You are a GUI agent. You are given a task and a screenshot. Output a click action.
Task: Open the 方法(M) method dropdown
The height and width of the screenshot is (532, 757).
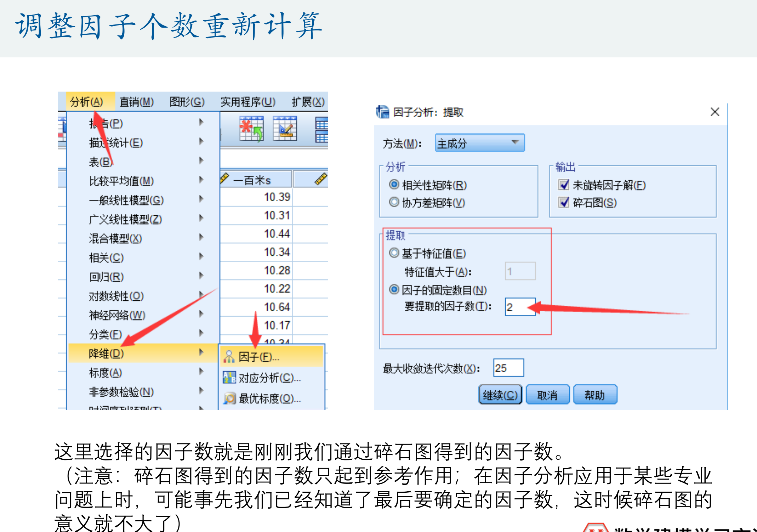pos(480,143)
